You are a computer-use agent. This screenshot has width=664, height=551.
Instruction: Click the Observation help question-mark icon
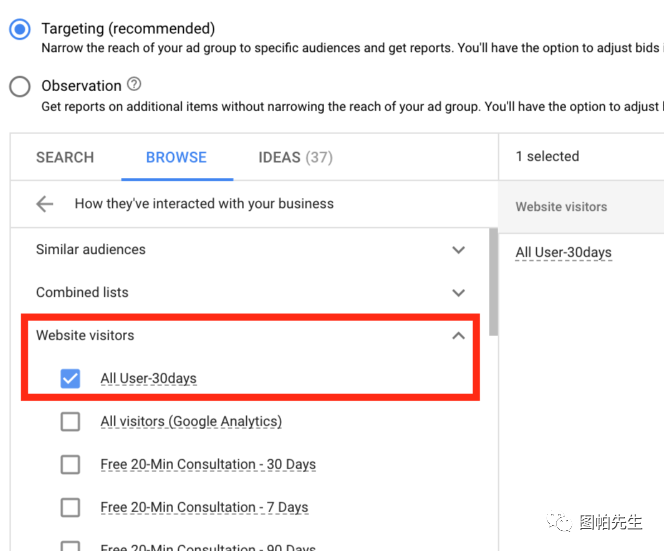click(x=135, y=85)
